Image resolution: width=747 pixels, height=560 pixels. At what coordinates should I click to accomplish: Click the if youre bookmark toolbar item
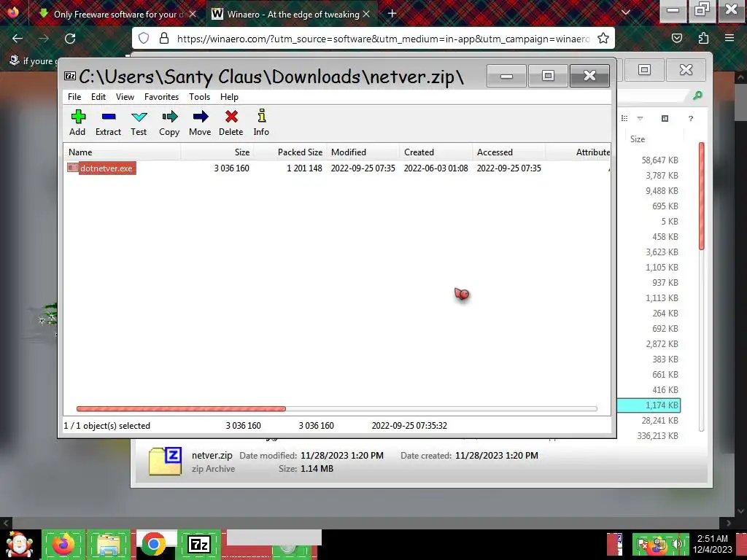(32, 61)
